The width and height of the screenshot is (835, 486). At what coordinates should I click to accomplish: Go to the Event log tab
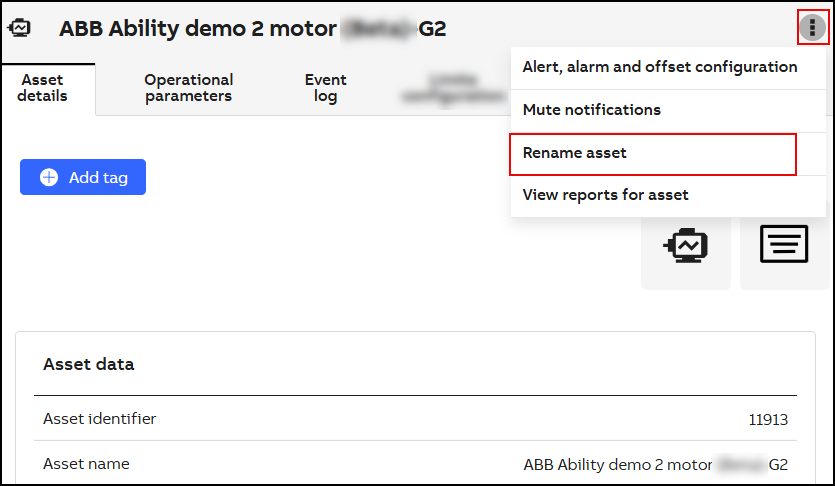(325, 88)
